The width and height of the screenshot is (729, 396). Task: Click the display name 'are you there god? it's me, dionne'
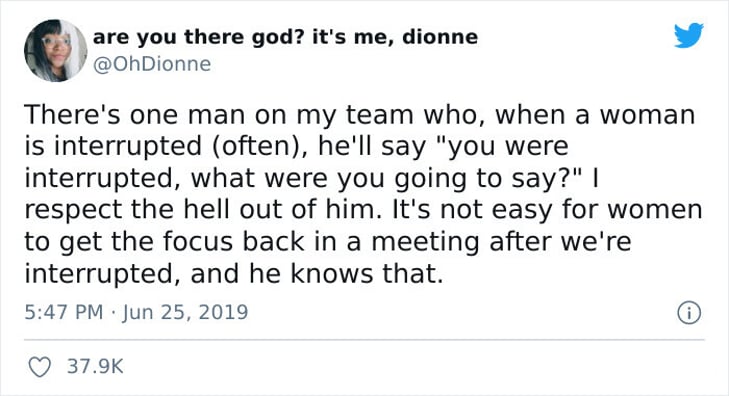285,37
